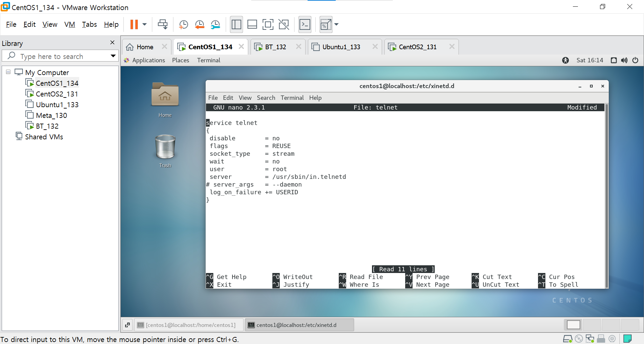
Task: Open the terminal window Search menu
Action: click(266, 98)
